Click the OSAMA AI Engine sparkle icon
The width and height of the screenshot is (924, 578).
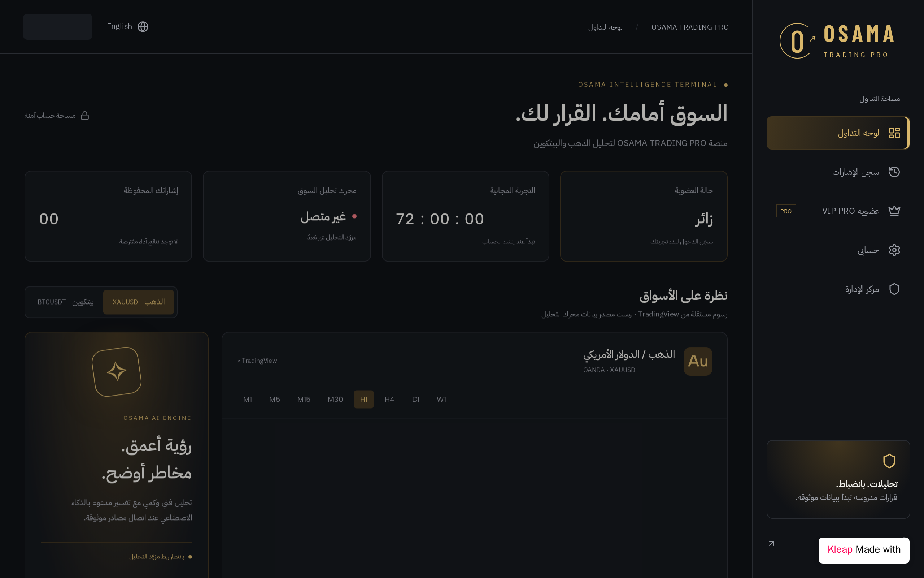tap(117, 372)
